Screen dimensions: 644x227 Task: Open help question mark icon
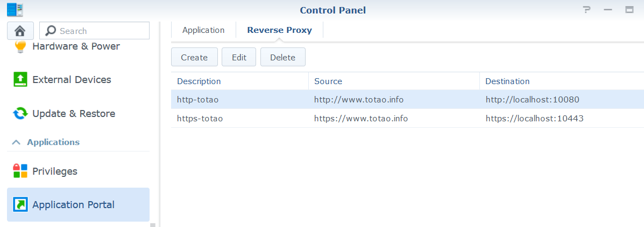[587, 10]
